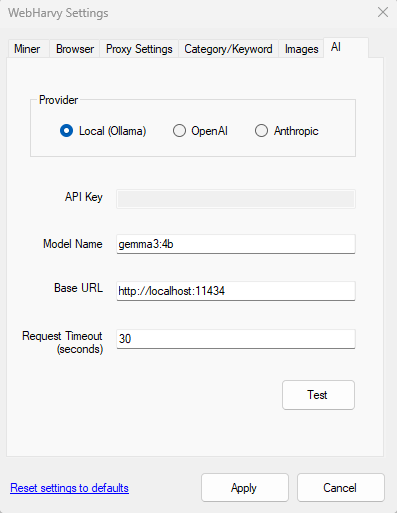Viewport: 397px width, 513px height.
Task: Click the Base URL label
Action: pos(78,288)
